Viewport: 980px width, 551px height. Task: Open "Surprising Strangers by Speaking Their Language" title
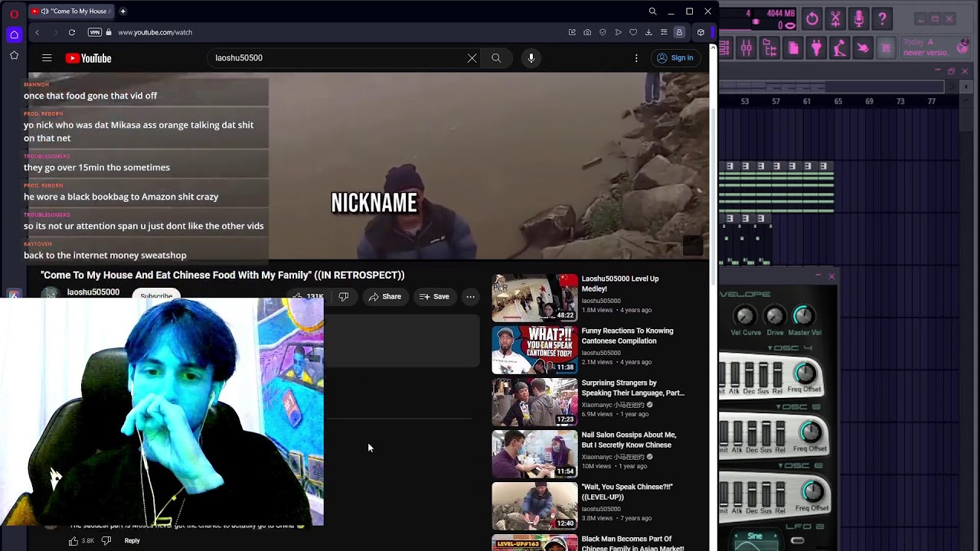pos(633,388)
